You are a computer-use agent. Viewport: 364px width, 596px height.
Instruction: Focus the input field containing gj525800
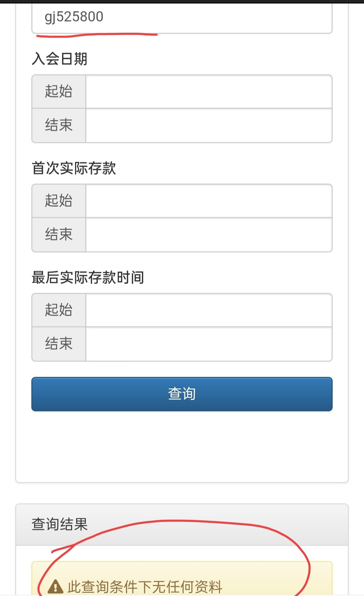(x=182, y=18)
